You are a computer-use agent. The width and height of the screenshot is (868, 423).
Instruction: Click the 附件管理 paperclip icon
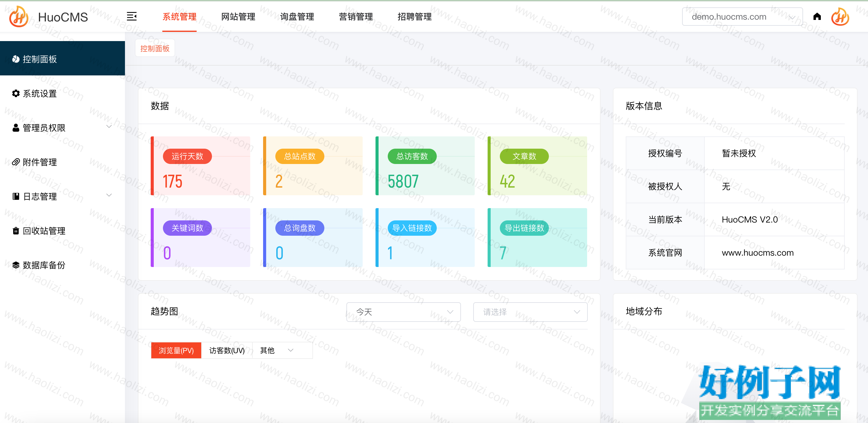coord(16,162)
